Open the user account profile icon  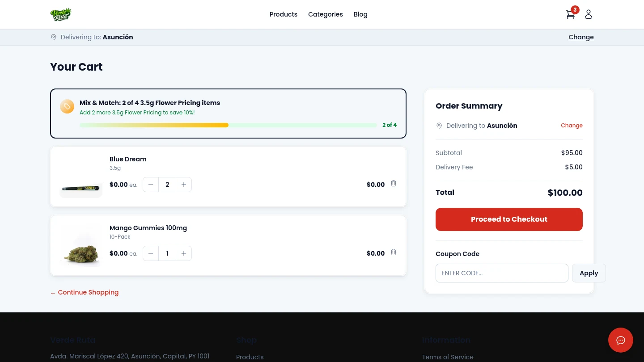(589, 14)
